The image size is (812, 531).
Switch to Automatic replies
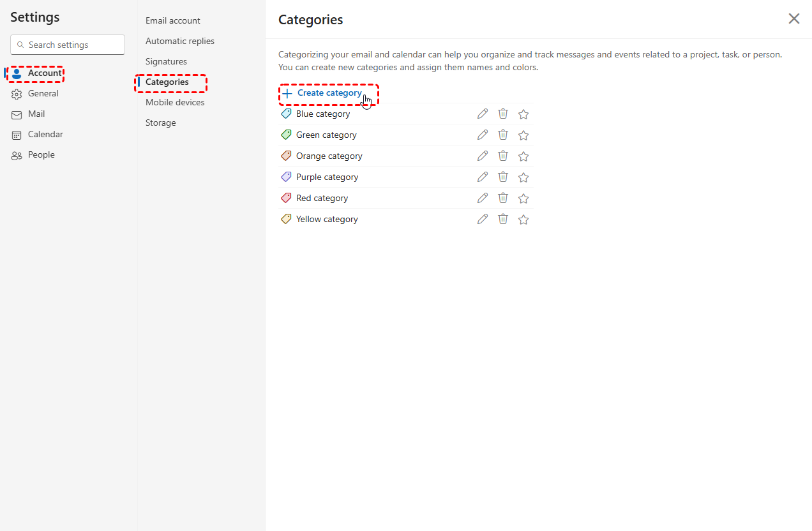coord(180,41)
